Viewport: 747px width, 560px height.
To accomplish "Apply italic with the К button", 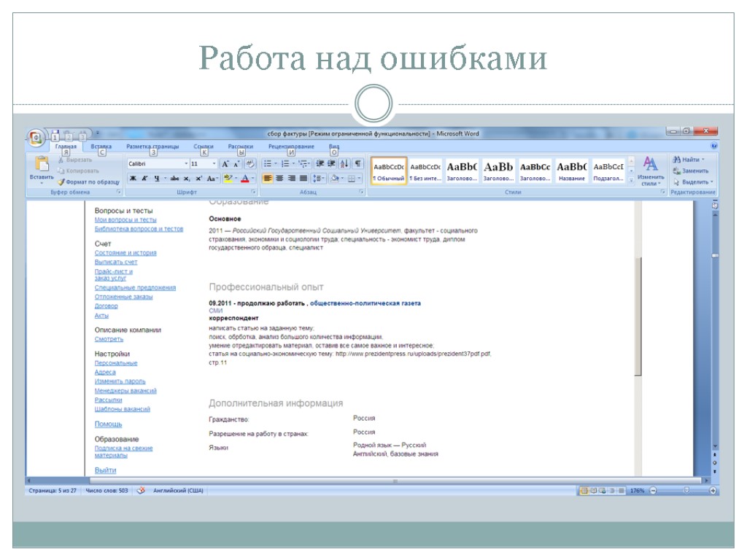I will [x=144, y=178].
